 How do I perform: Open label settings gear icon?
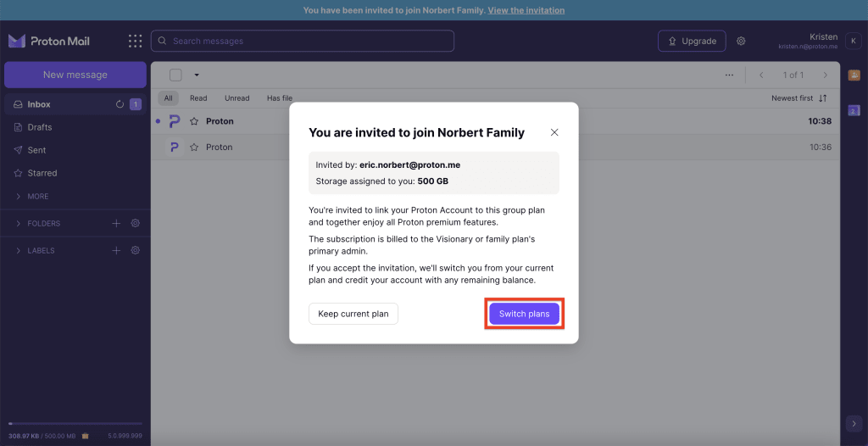coord(135,250)
